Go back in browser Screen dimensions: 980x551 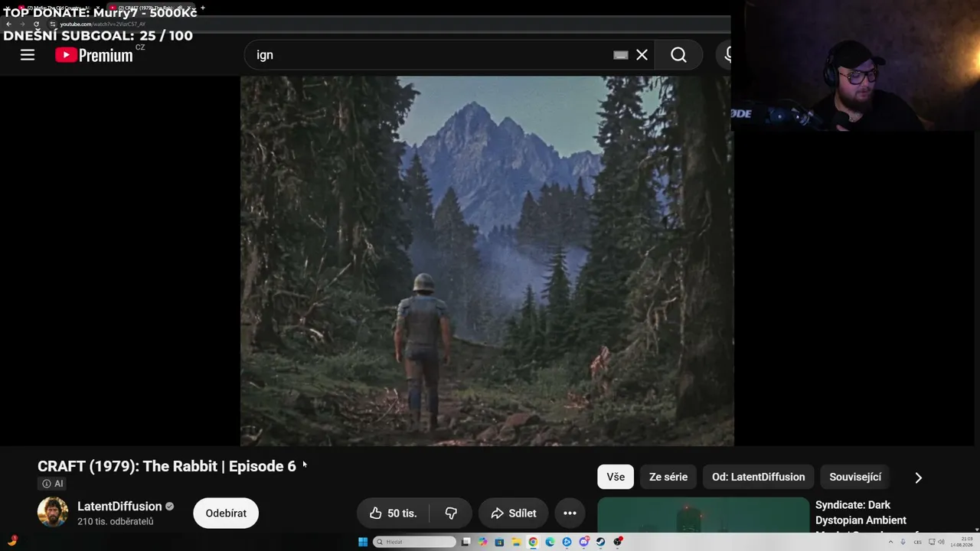(8, 24)
